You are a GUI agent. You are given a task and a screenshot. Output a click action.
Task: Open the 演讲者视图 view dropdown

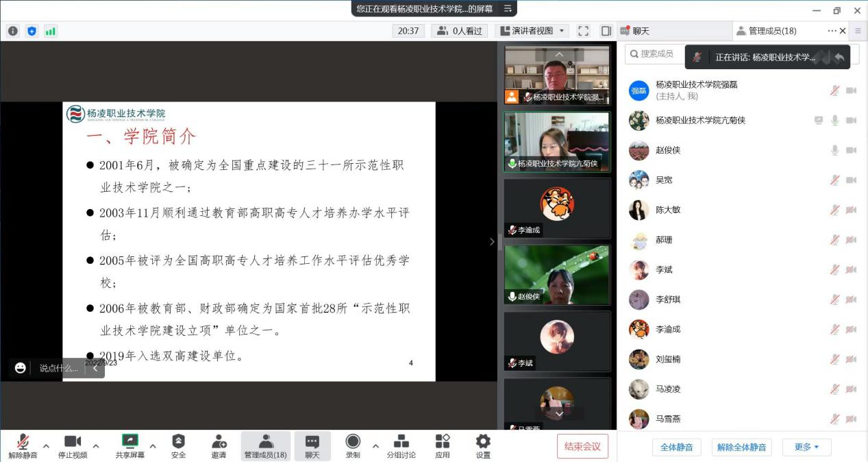pos(532,31)
